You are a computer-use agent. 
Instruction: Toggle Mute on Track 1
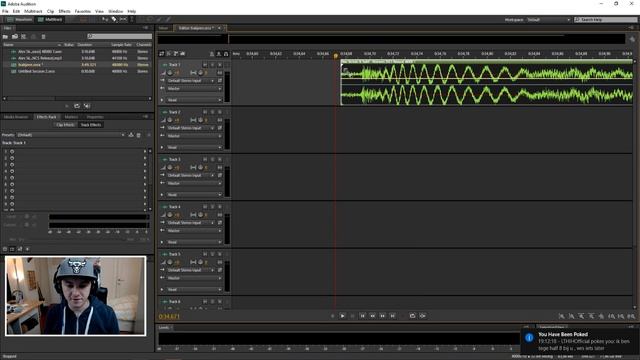205,65
